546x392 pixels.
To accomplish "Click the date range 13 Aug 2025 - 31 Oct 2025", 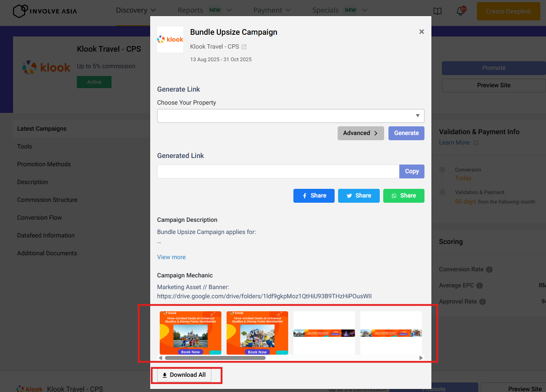I will pos(221,59).
